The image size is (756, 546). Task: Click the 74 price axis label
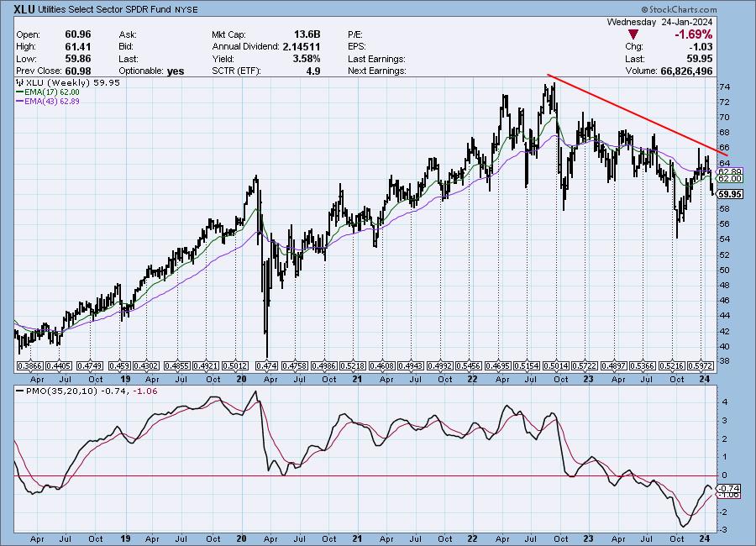[x=724, y=87]
